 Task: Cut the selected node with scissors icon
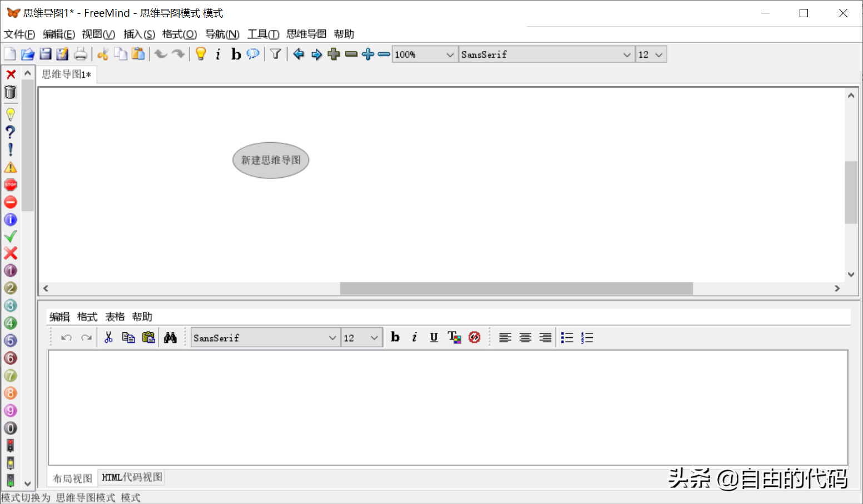pyautogui.click(x=103, y=54)
